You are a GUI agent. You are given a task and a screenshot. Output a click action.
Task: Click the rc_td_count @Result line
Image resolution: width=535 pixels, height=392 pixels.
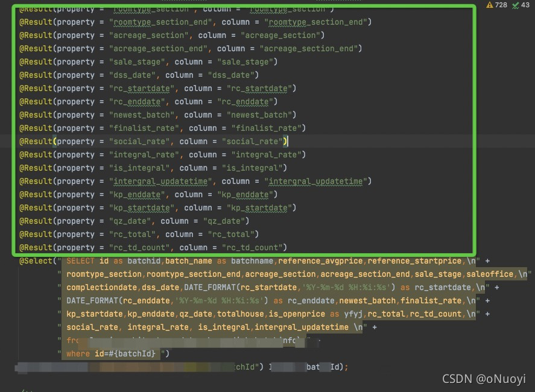tap(153, 248)
